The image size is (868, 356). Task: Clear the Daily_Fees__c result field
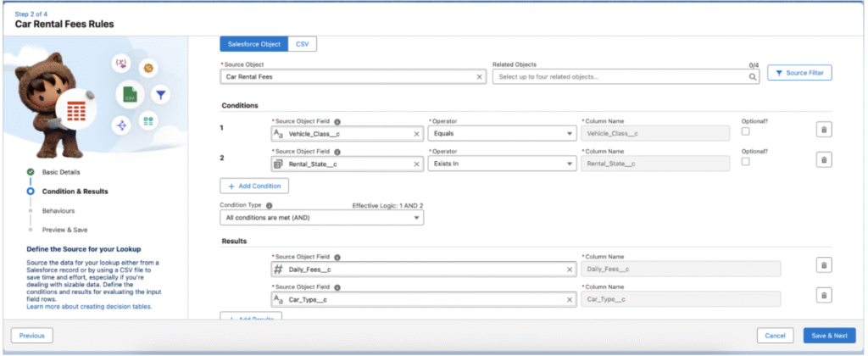point(570,269)
